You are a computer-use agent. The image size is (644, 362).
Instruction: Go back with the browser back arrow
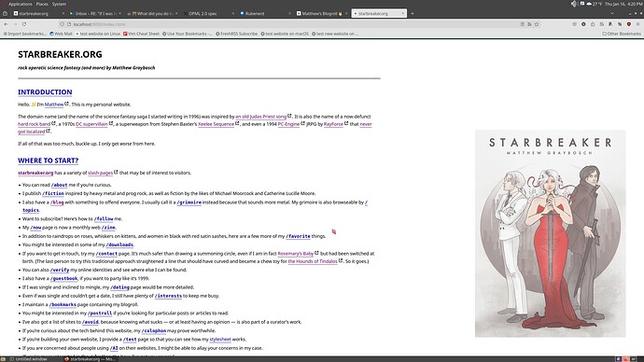click(x=6, y=24)
